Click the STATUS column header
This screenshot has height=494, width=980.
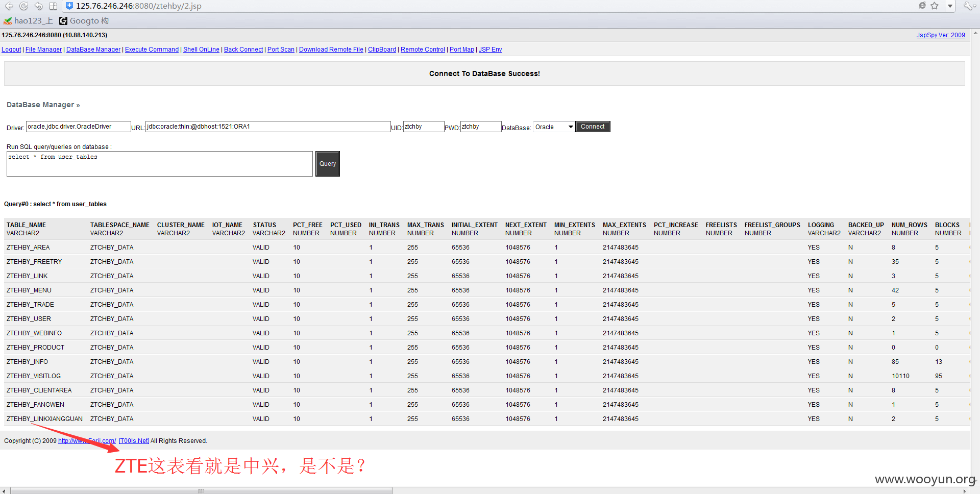pyautogui.click(x=264, y=225)
